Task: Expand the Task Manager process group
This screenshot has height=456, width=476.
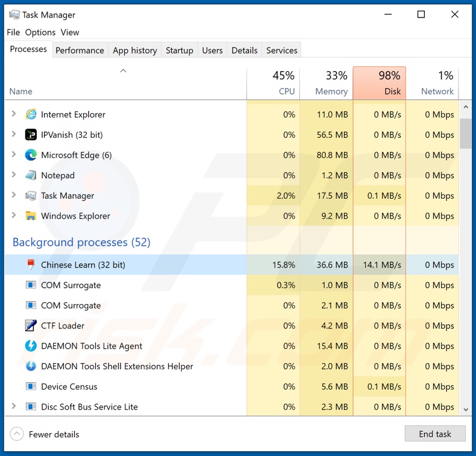Action: (14, 195)
